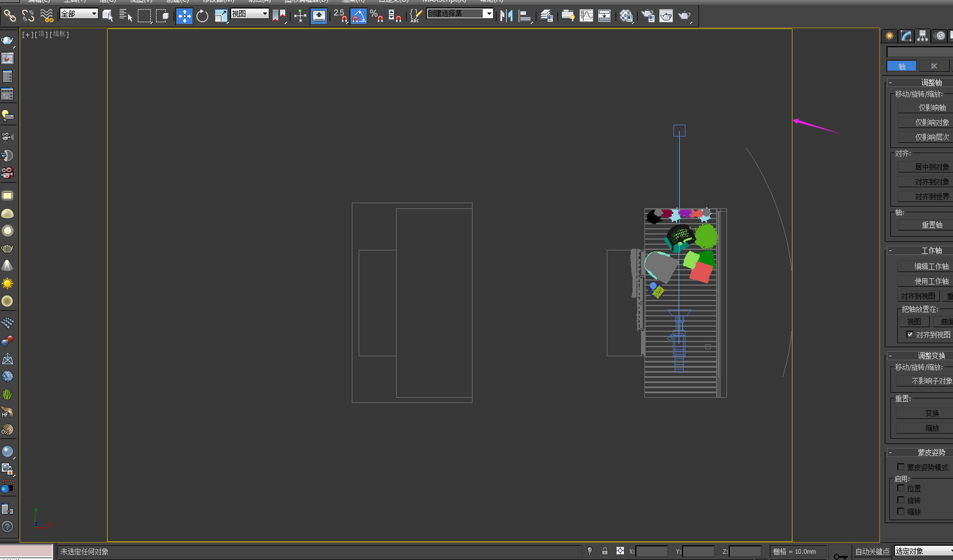This screenshot has height=560, width=953.
Task: Click Edit Named Selection Sets icon
Action: point(416,15)
